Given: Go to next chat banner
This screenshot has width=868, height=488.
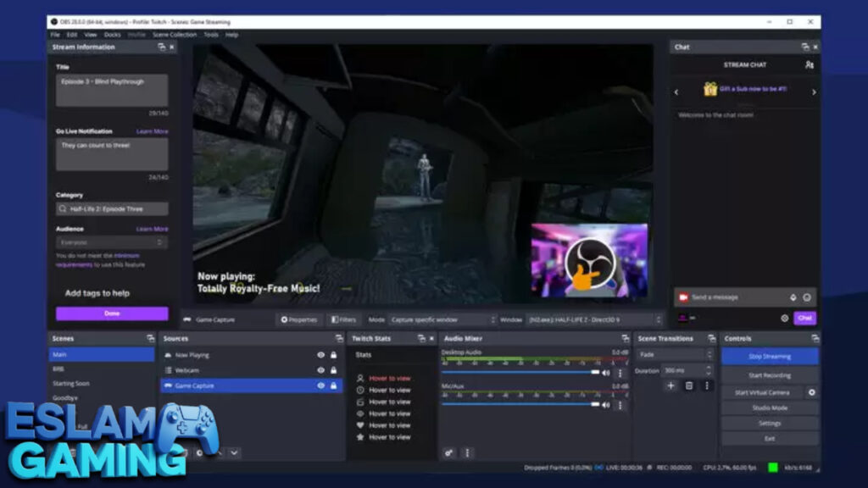Looking at the screenshot, I should click(814, 91).
